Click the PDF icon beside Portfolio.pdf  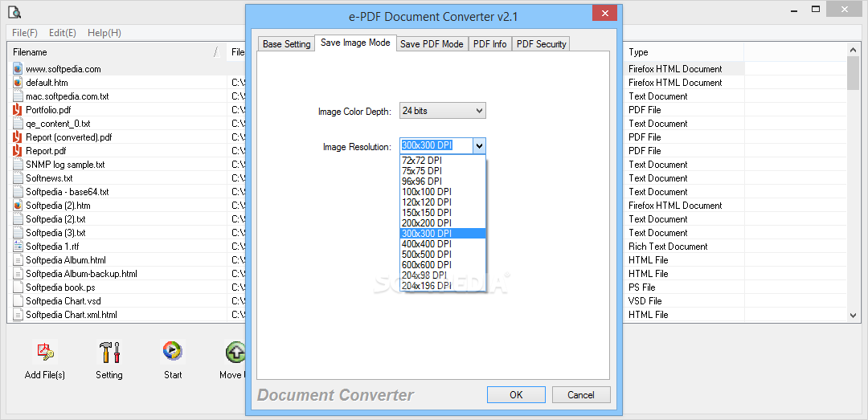coord(18,109)
